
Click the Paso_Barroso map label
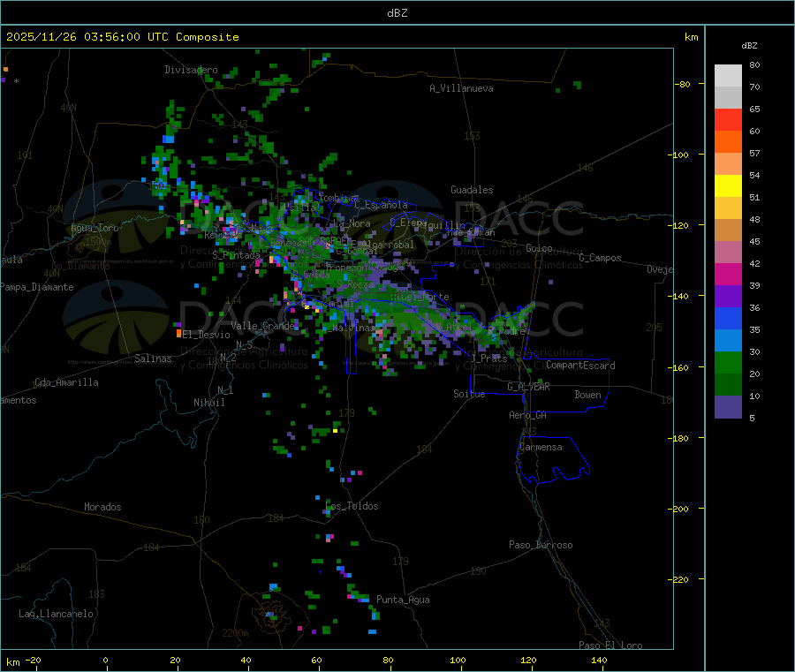(x=541, y=545)
